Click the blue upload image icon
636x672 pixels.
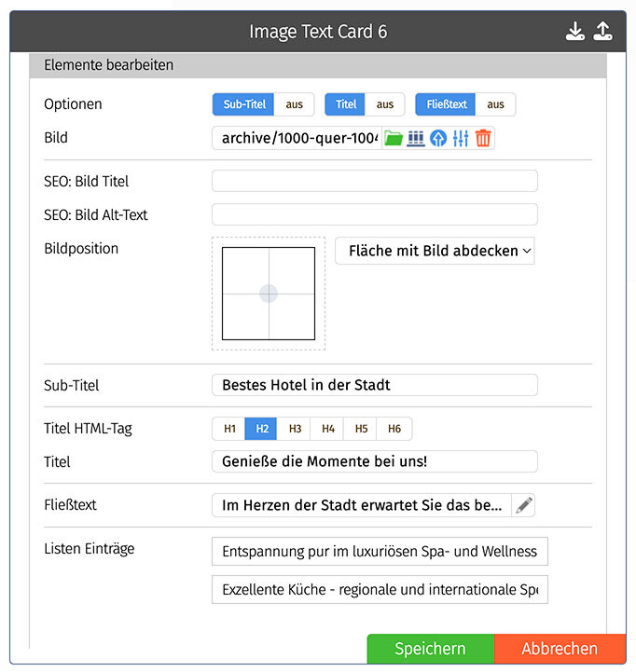[x=438, y=138]
